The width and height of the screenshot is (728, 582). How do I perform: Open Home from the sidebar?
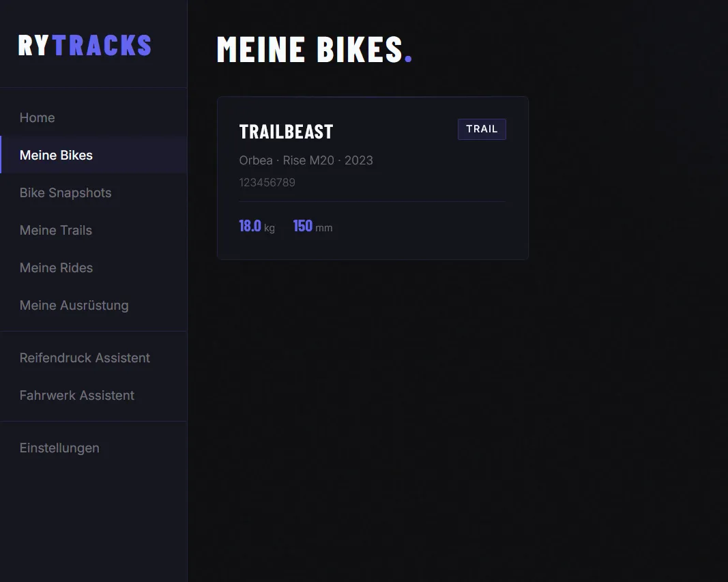point(37,117)
